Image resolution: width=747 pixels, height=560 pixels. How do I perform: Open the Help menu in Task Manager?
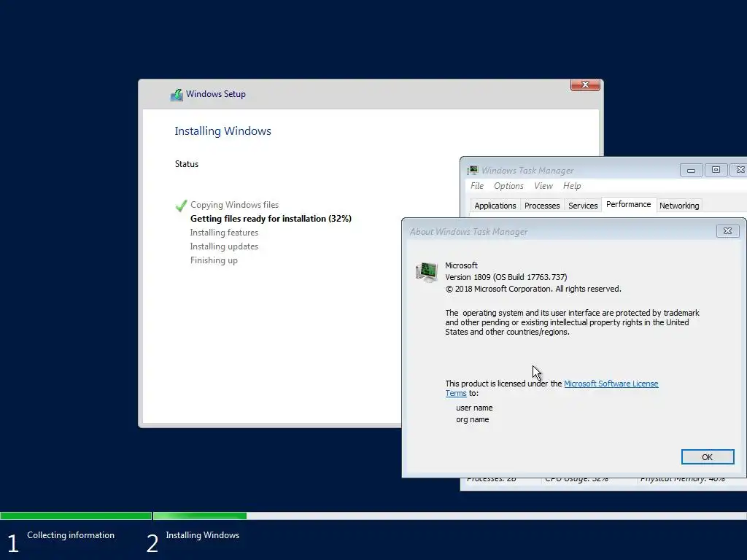572,186
